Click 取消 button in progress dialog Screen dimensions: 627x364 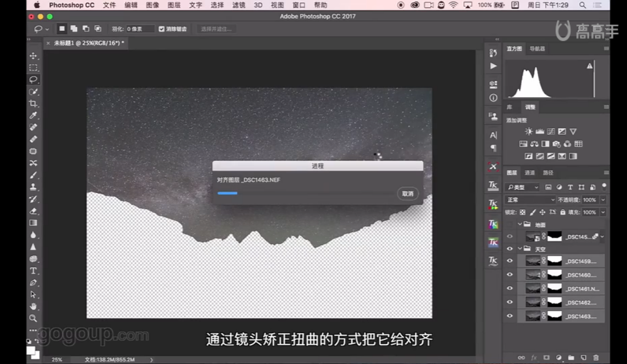point(408,194)
